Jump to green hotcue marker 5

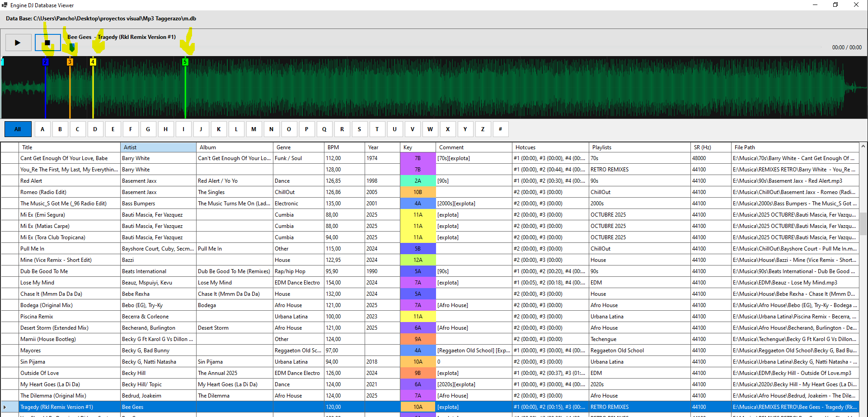tap(185, 62)
